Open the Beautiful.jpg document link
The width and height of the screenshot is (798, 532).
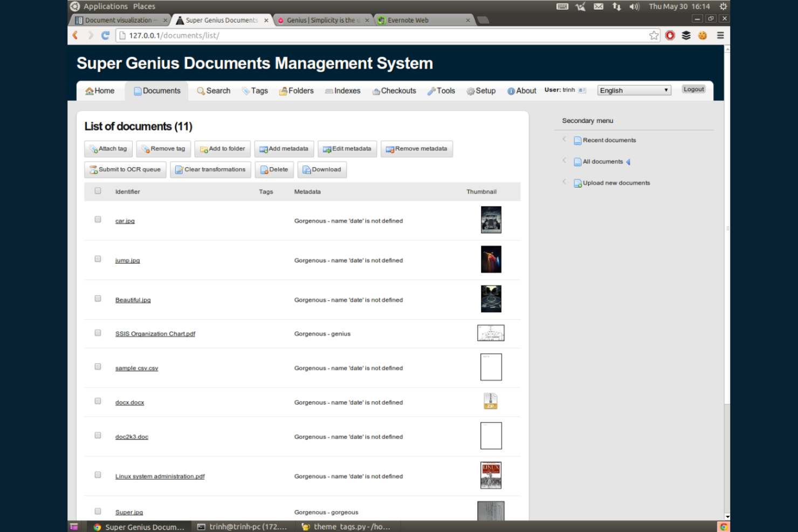pyautogui.click(x=133, y=300)
